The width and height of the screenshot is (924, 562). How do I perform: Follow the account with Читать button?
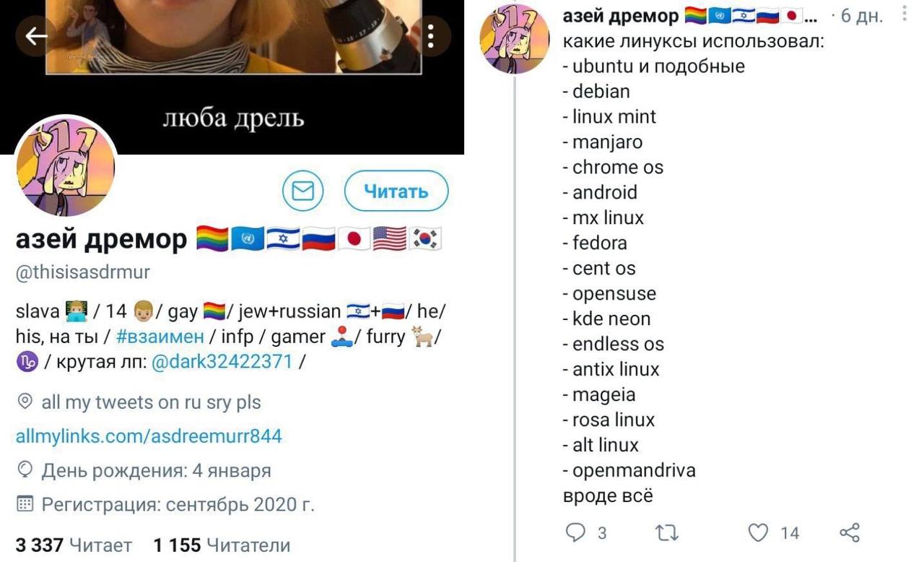[x=396, y=191]
